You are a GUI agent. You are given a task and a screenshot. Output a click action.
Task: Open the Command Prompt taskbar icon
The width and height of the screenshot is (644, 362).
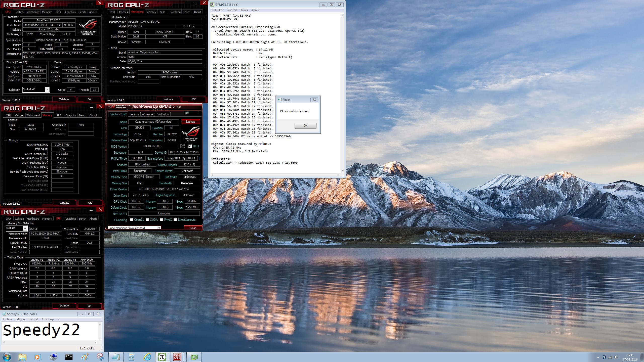coord(69,357)
